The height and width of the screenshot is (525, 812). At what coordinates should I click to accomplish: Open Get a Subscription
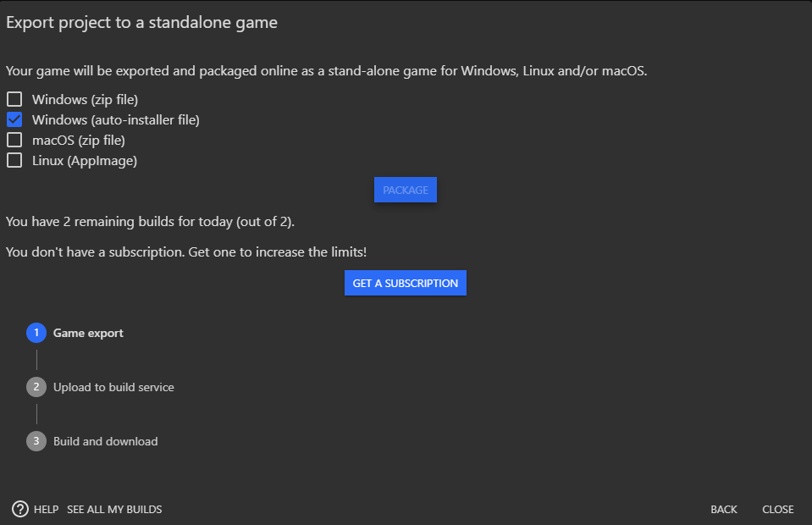pyautogui.click(x=406, y=283)
